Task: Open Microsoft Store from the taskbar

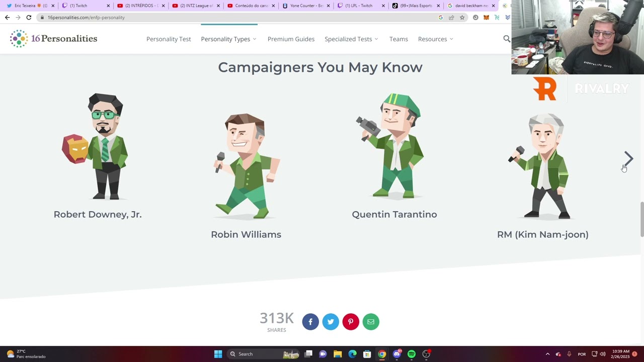Action: (367, 354)
